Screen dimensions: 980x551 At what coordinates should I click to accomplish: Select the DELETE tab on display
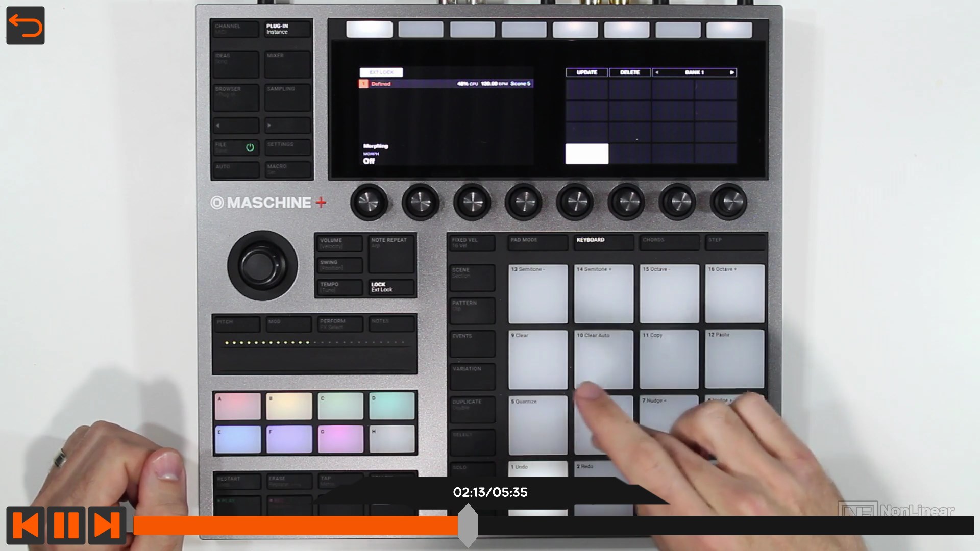[x=629, y=72]
